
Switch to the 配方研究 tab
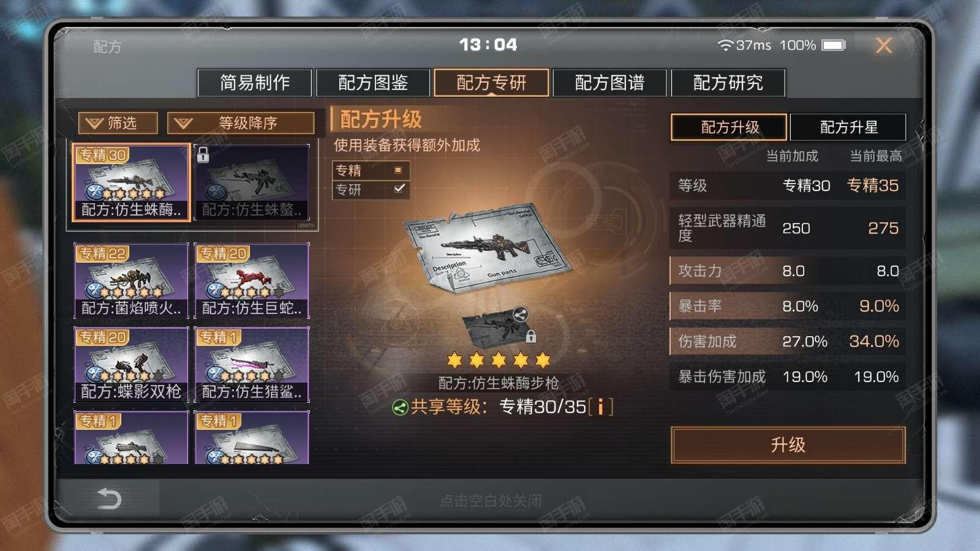pos(728,83)
